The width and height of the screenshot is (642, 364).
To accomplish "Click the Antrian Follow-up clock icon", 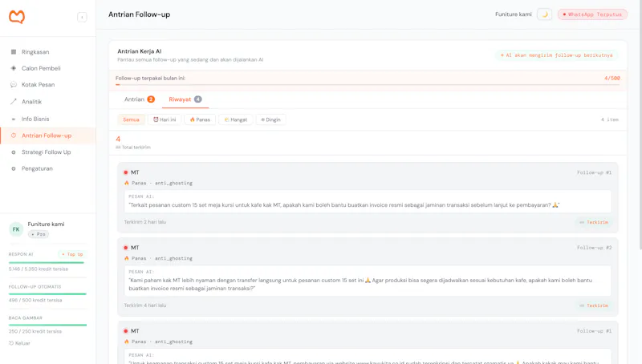I will point(14,135).
